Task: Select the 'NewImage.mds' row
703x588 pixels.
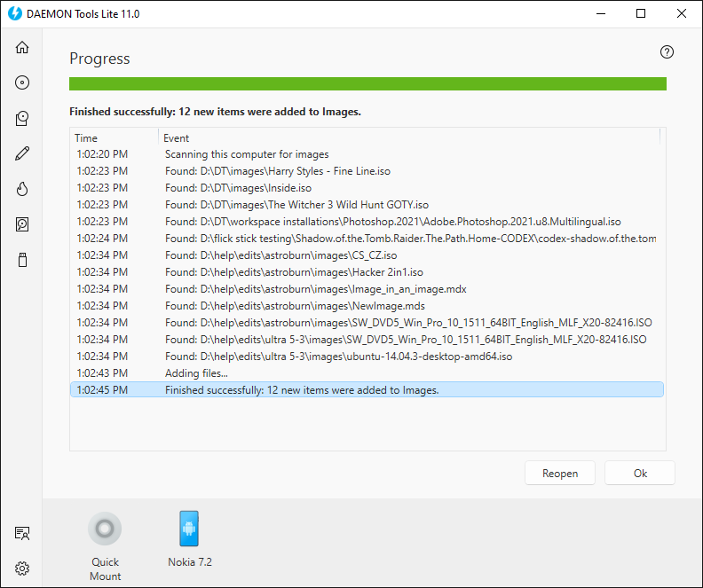Action: (367, 306)
